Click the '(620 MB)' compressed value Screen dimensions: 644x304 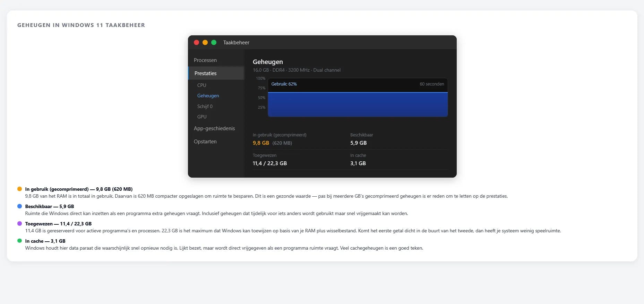click(x=282, y=143)
